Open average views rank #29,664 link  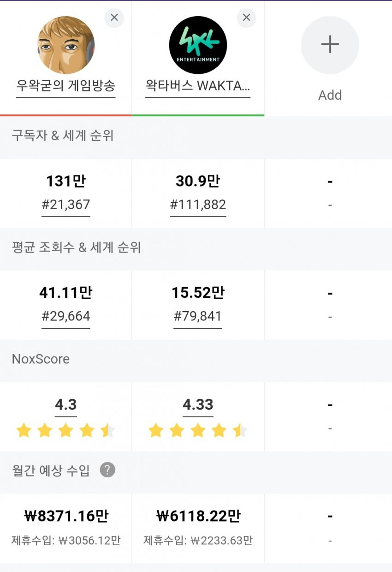[x=66, y=317]
